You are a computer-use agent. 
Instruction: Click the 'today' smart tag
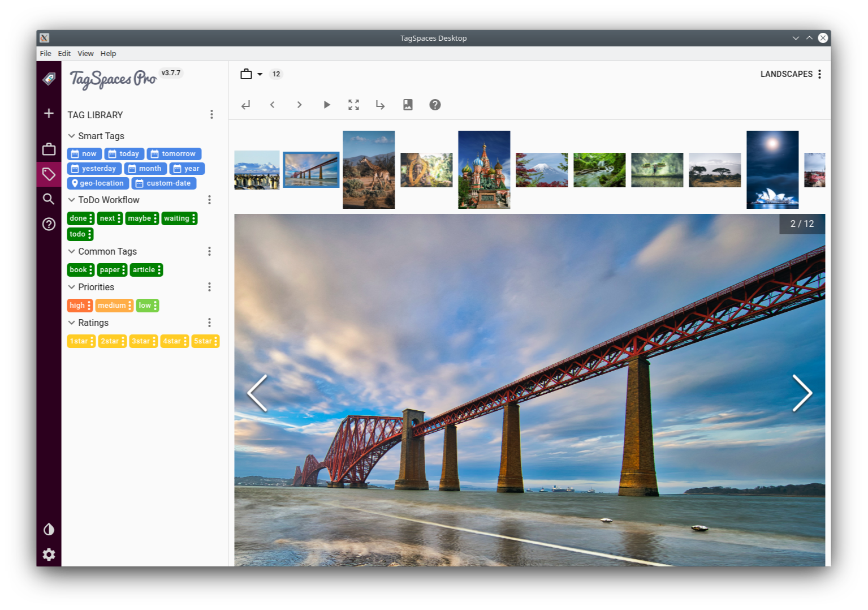[x=124, y=154]
